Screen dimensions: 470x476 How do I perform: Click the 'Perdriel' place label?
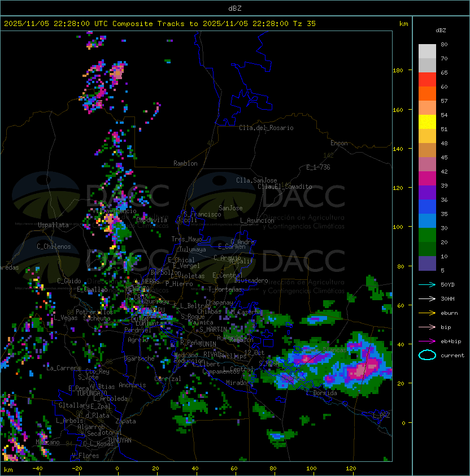click(x=138, y=330)
